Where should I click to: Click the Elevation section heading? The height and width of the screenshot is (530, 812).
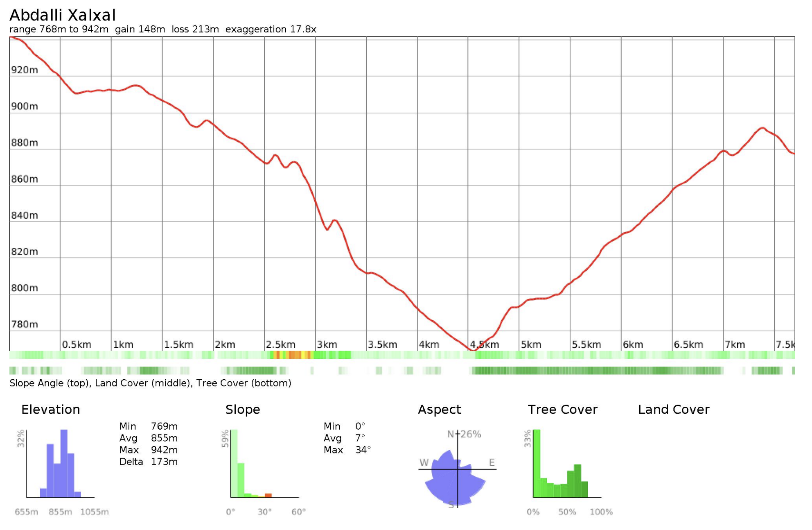click(51, 410)
